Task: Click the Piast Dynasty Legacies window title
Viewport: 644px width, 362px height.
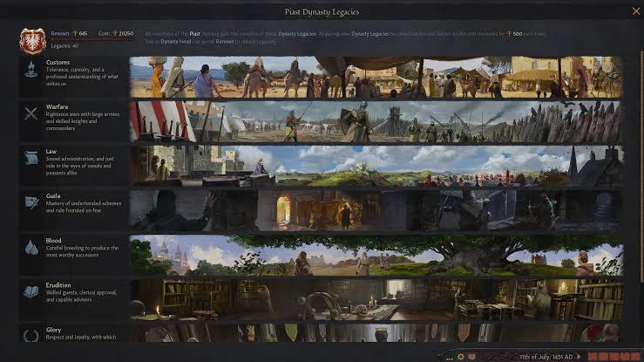Action: coord(322,12)
